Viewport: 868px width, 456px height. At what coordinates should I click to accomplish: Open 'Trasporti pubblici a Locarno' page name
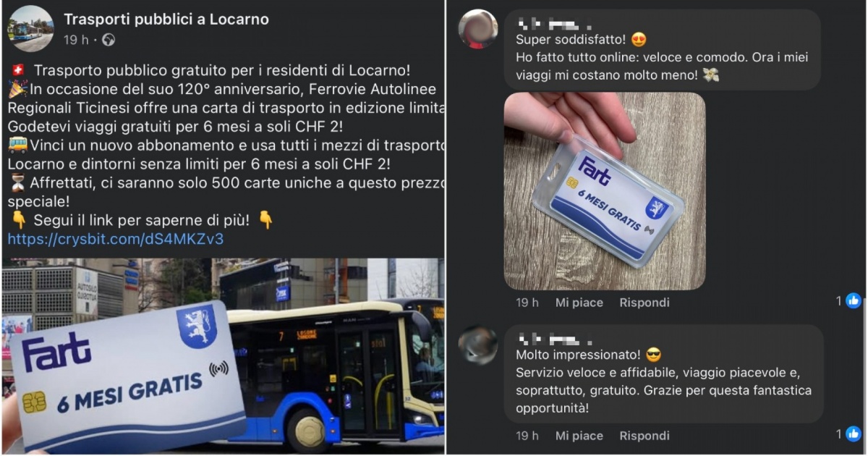166,20
